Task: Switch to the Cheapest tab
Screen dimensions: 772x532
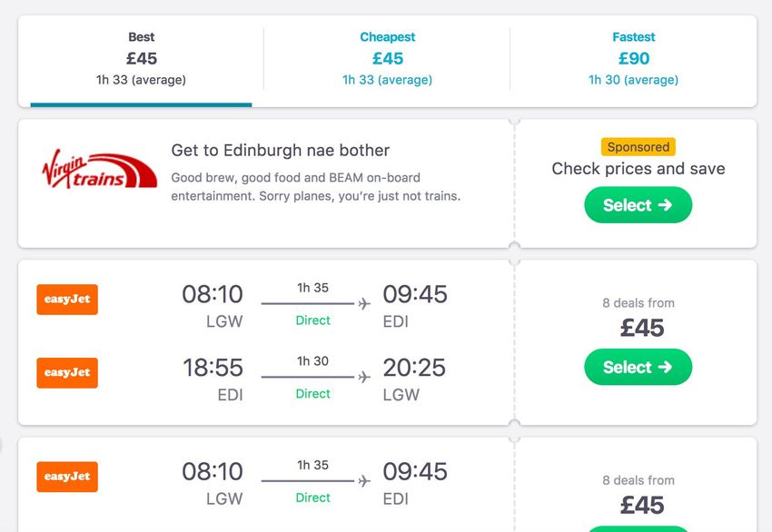Action: (388, 59)
